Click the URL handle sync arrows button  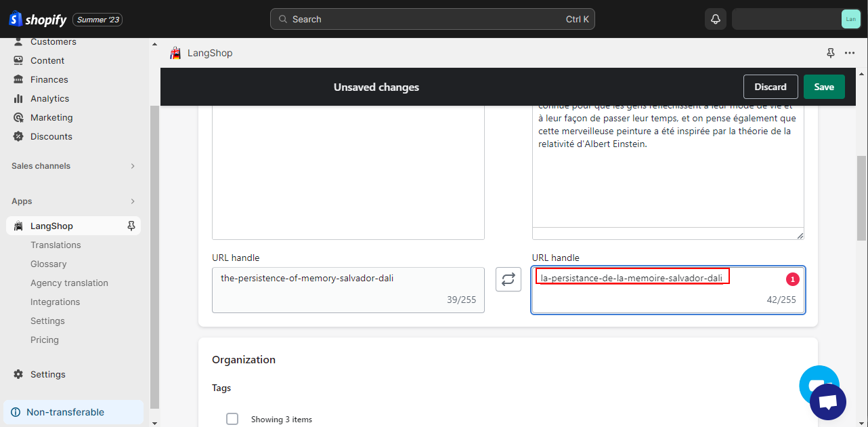508,279
